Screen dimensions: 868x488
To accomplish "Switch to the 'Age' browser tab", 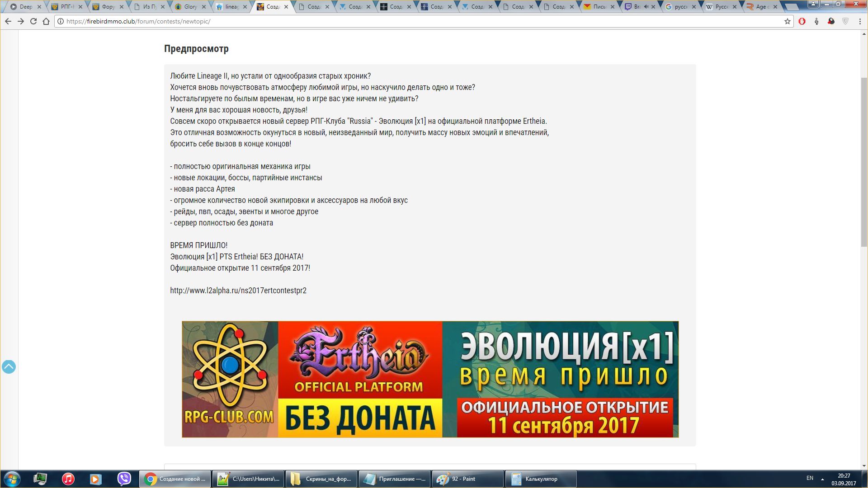I will coord(762,7).
